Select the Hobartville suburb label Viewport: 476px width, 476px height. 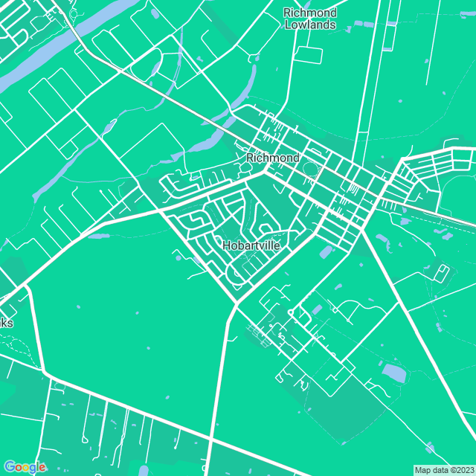click(x=251, y=245)
